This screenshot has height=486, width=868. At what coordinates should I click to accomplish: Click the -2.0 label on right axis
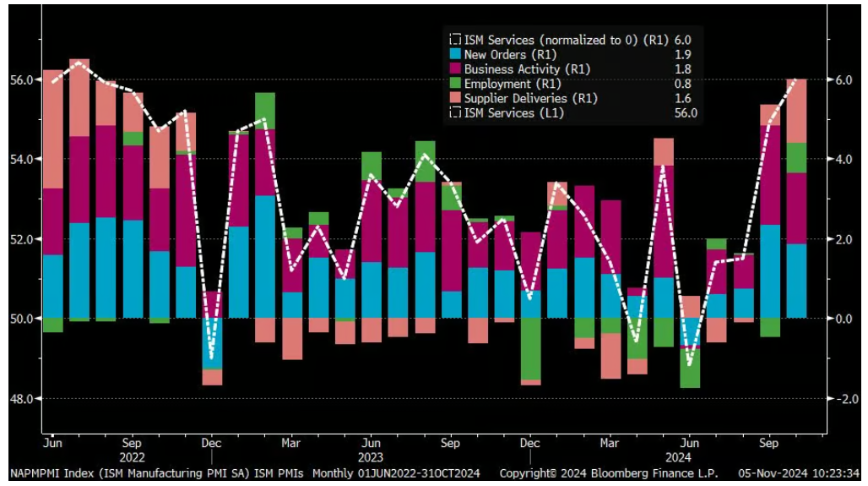tap(846, 398)
